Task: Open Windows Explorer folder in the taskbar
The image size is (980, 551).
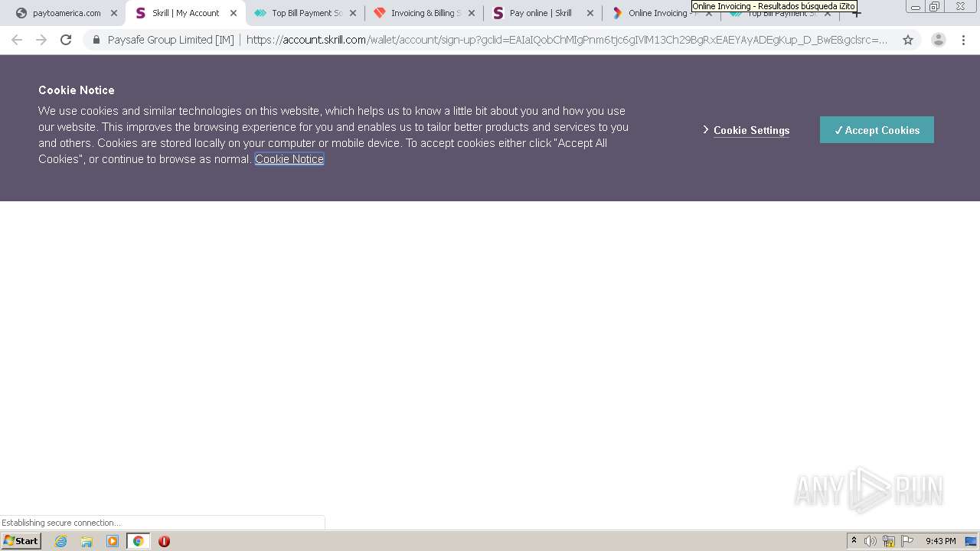Action: (x=87, y=541)
